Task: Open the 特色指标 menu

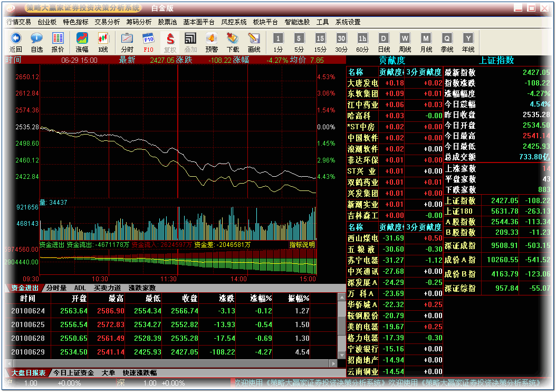Action: point(75,22)
